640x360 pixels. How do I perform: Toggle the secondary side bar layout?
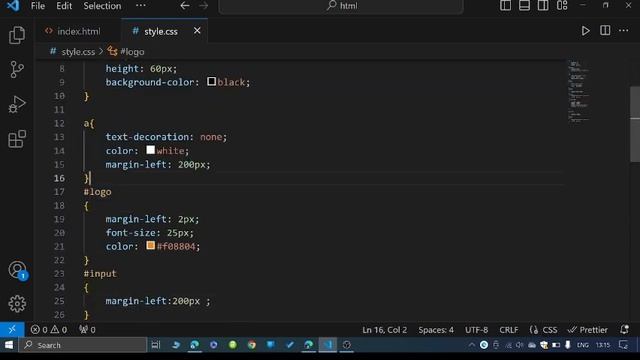click(543, 6)
